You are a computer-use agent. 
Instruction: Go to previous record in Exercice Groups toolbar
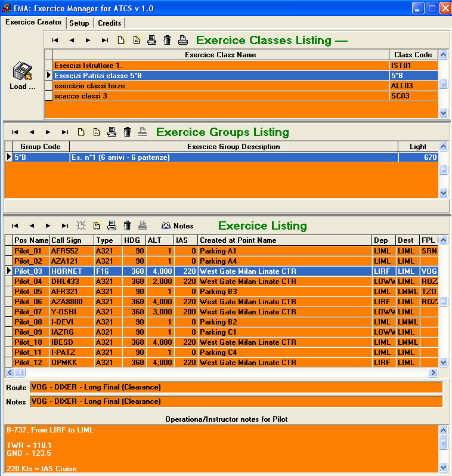coord(32,132)
